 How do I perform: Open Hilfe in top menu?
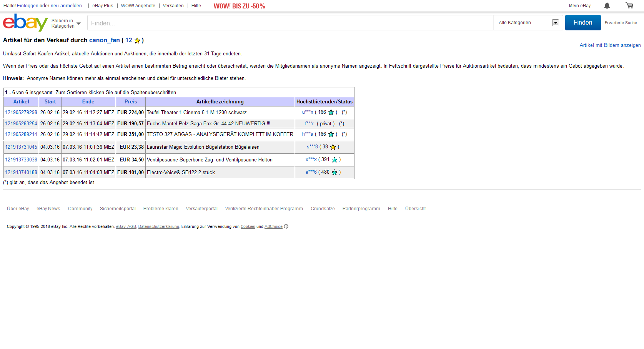196,6
